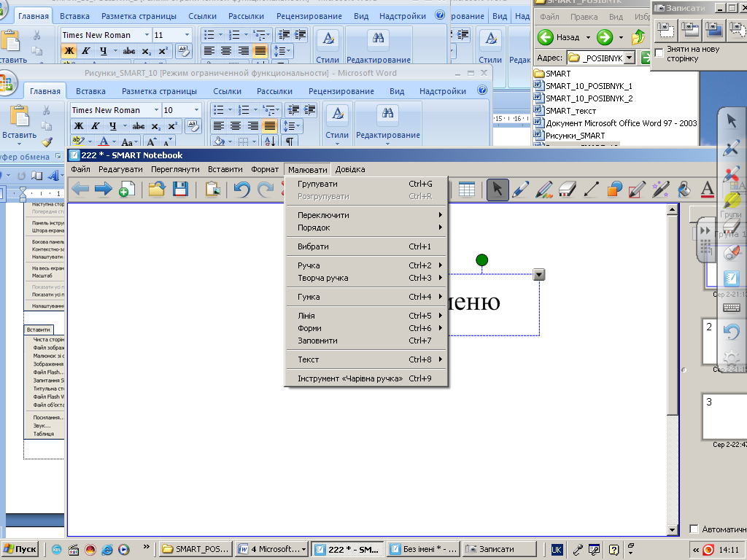
Task: Open the on-screen keyboard in the floating tools
Action: click(731, 308)
